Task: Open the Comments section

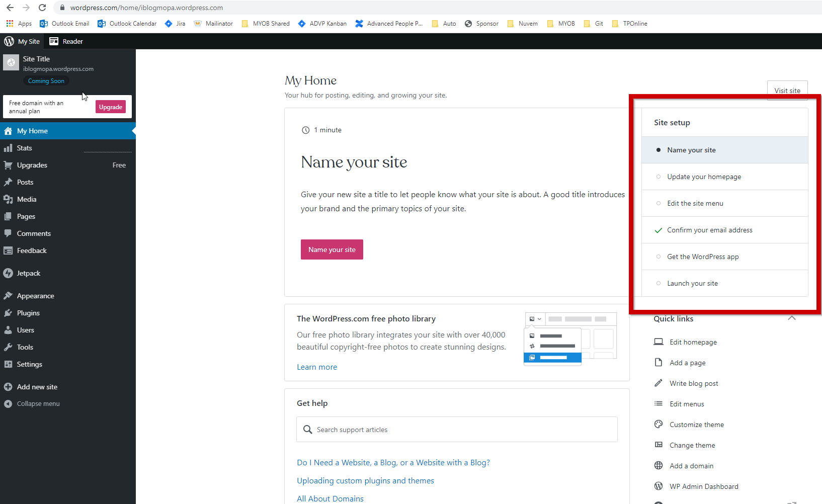Action: (8, 233)
